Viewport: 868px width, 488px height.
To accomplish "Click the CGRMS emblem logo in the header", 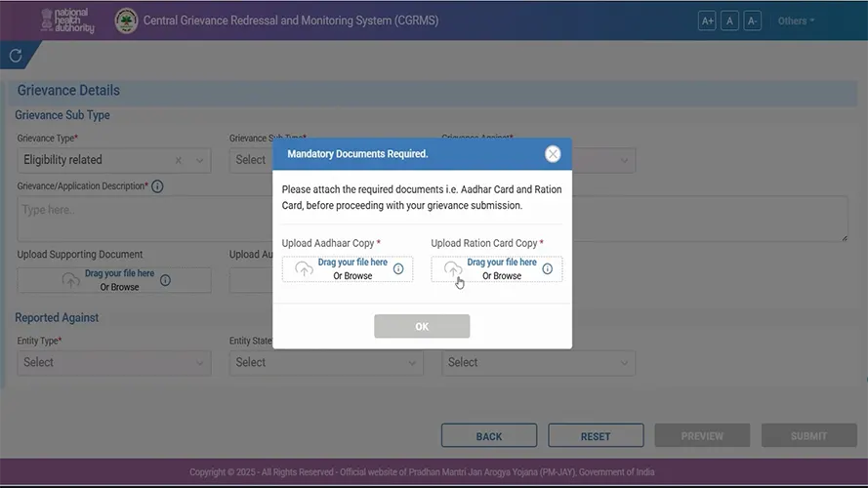I will (x=126, y=21).
